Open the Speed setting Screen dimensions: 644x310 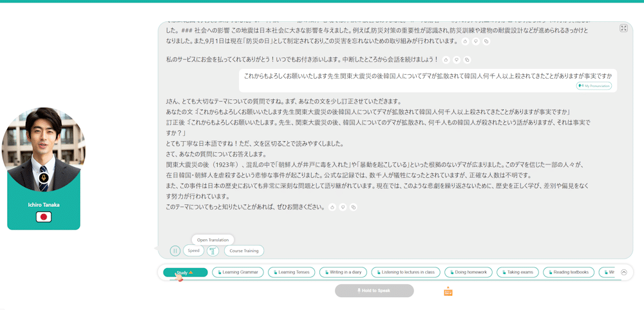point(193,250)
